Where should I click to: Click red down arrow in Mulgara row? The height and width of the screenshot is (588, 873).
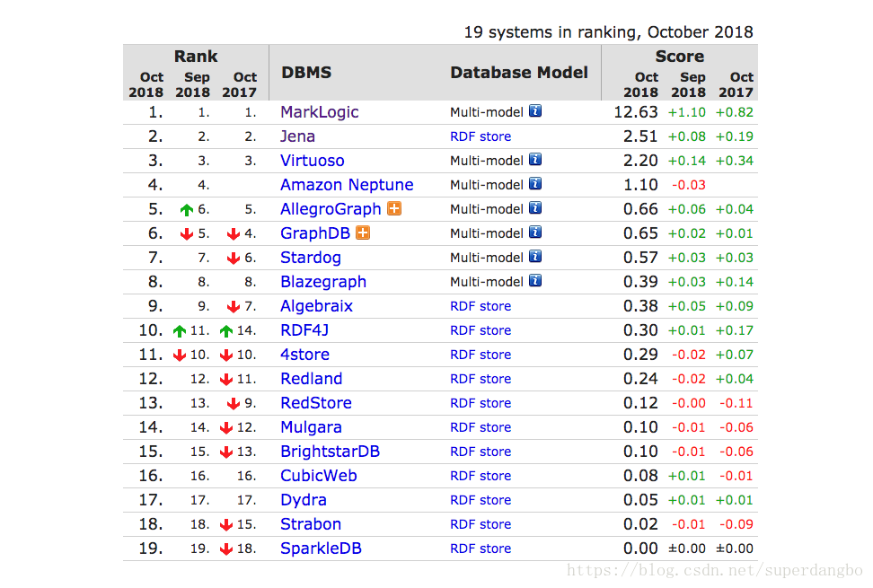[226, 428]
